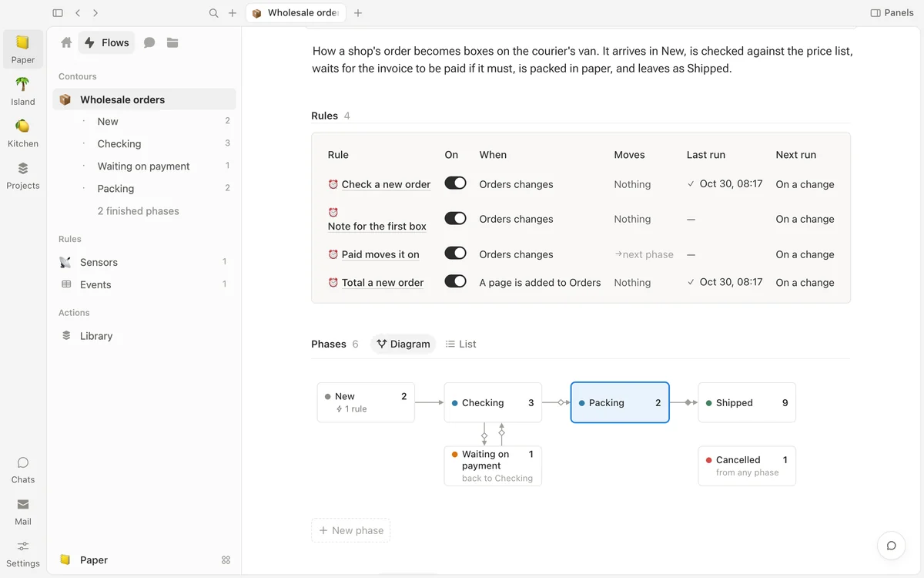Open the Note for the first box rule
The height and width of the screenshot is (578, 924).
click(x=377, y=227)
